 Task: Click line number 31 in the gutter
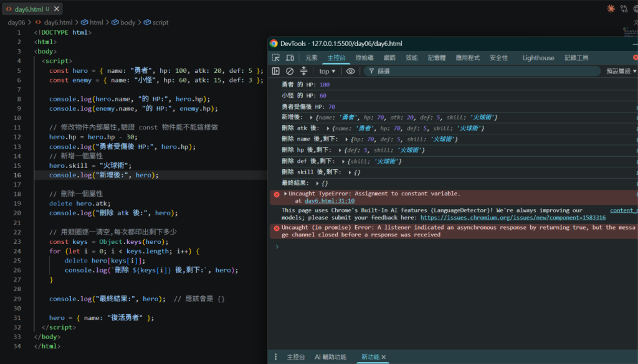[x=17, y=318]
